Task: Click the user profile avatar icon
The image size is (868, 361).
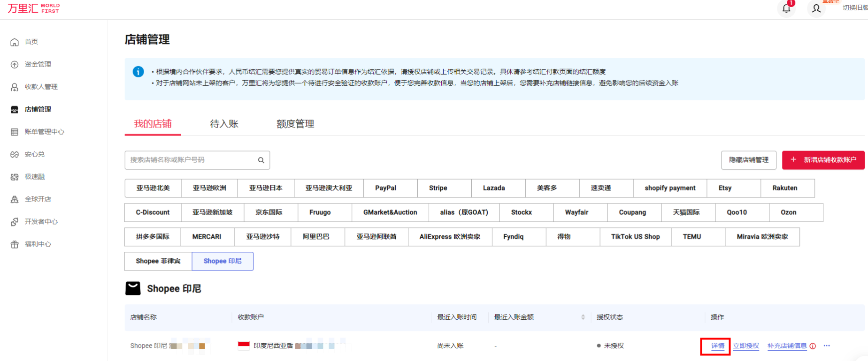Action: point(816,8)
